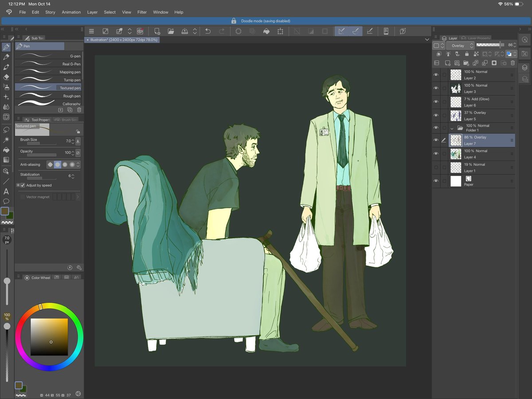Toggle Lock Layer icon in Layer panel

click(x=466, y=54)
